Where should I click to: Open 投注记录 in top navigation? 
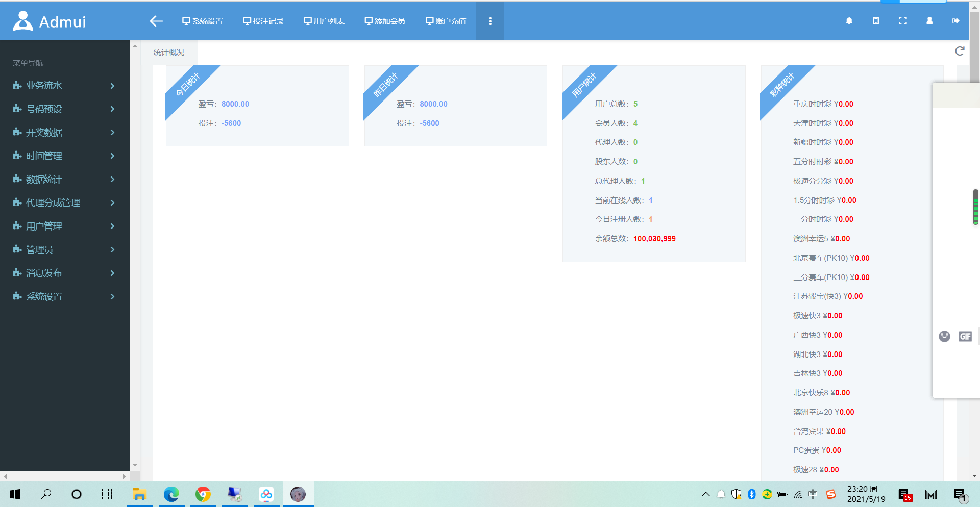point(263,21)
